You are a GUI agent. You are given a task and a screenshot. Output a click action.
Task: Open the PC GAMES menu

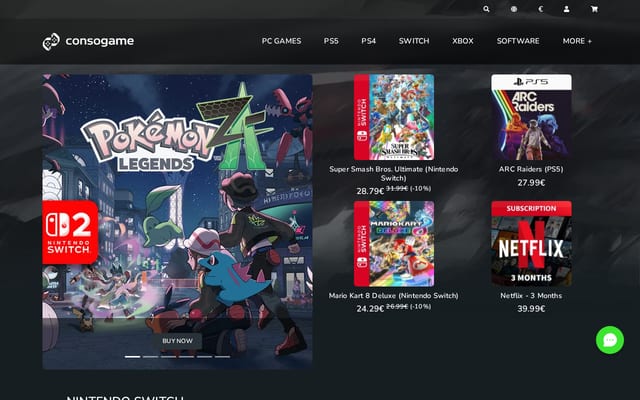(x=281, y=41)
